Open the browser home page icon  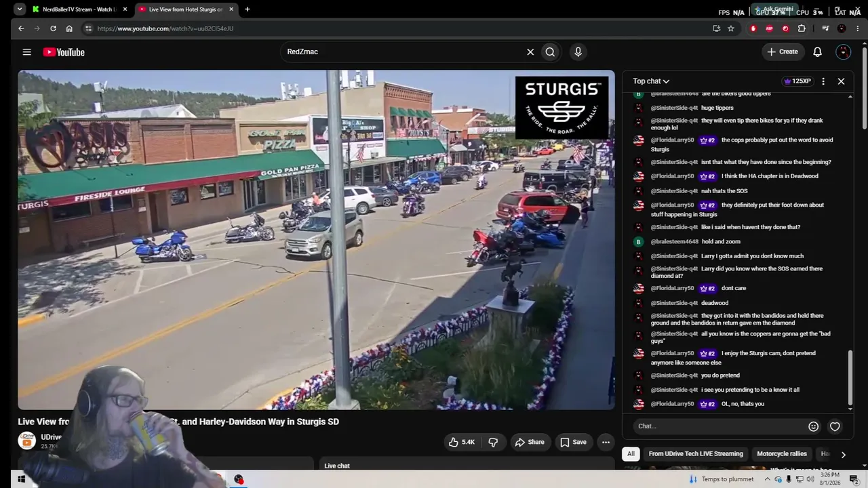pos(69,28)
